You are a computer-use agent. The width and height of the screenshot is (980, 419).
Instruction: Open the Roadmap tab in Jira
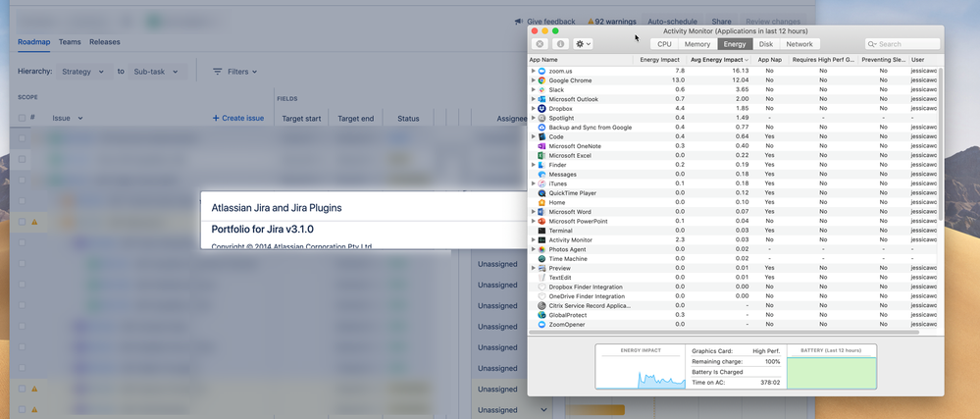click(33, 42)
